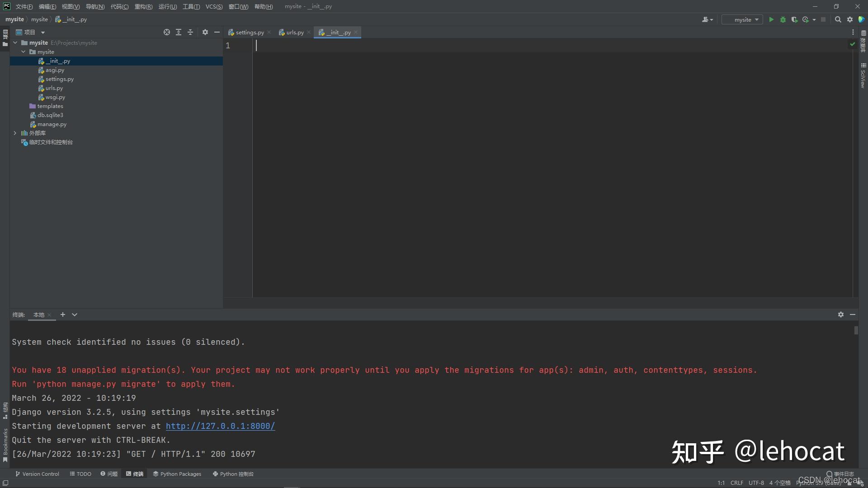Run the mysite configuration
This screenshot has height=488, width=868.
click(x=771, y=19)
